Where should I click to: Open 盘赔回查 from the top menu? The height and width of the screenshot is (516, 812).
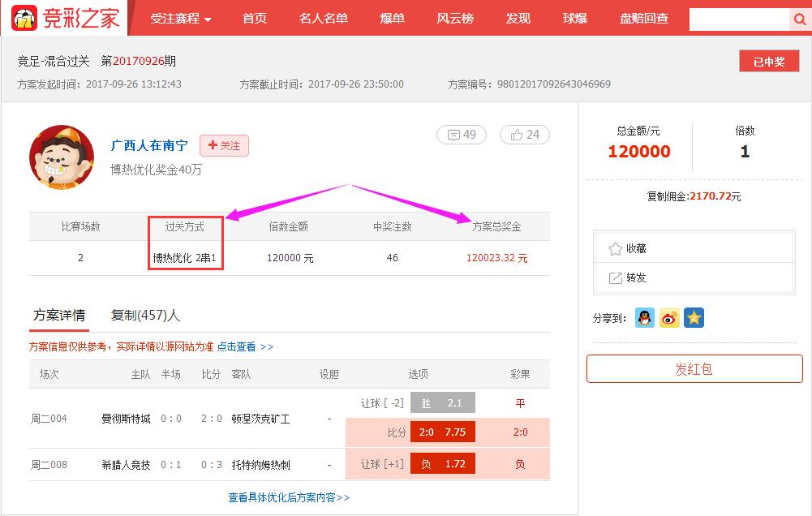pos(643,18)
